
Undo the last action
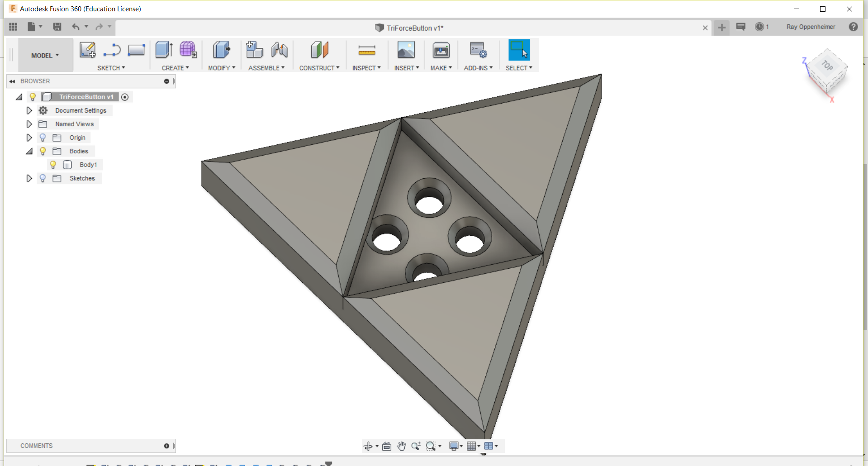(76, 27)
